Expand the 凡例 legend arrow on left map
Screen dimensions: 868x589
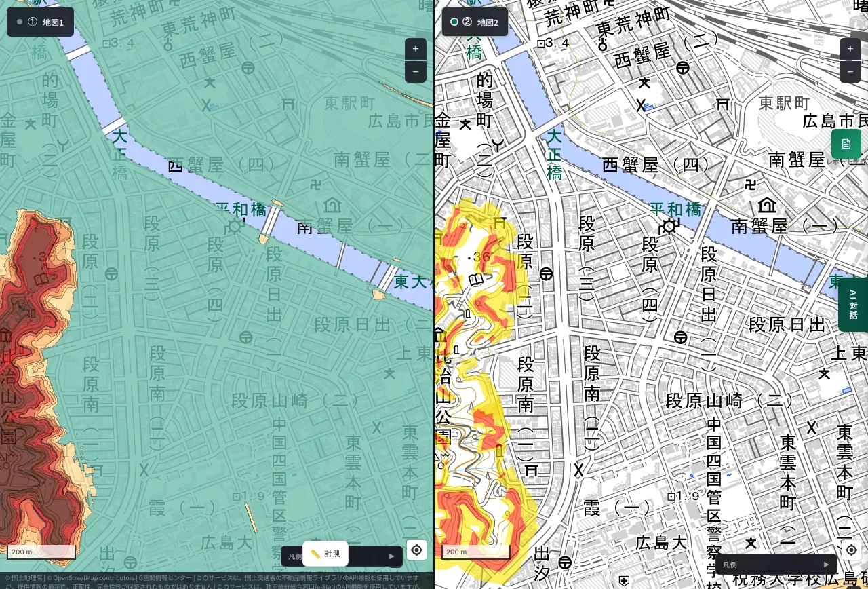click(391, 556)
